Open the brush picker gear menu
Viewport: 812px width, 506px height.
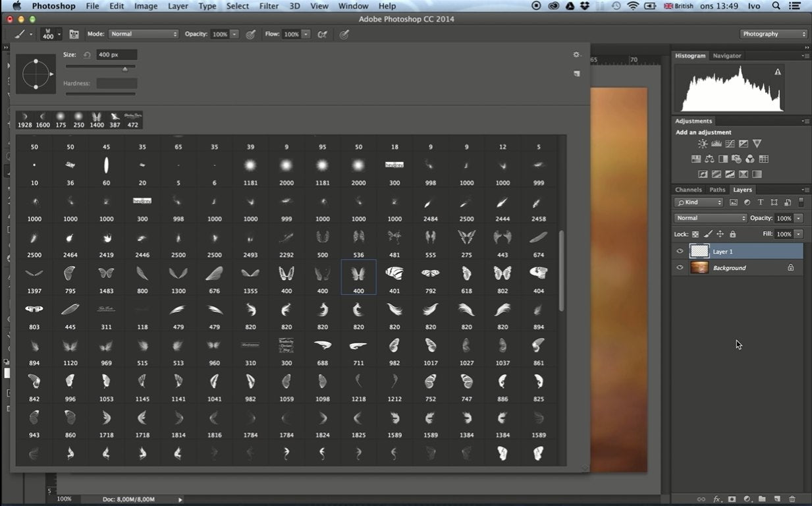(x=576, y=55)
